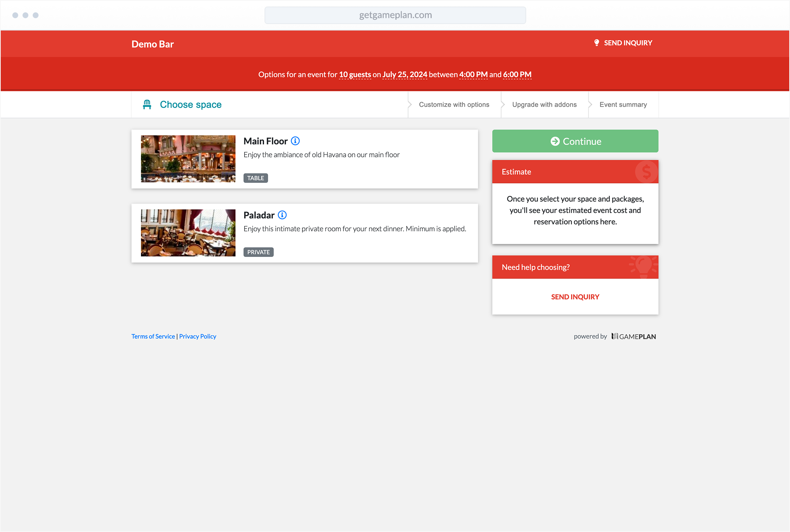Go to Upgrade with addons step

pyautogui.click(x=544, y=105)
